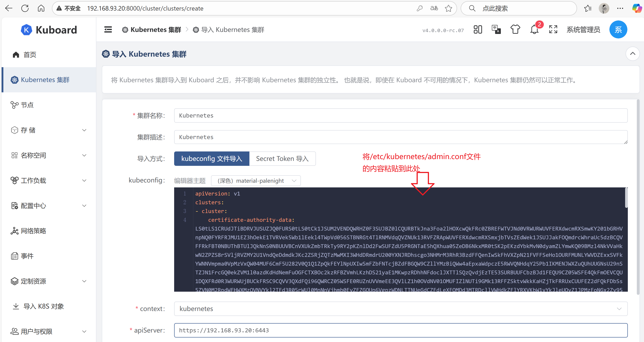Switch language with translation icon
The image size is (644, 342).
click(x=496, y=29)
